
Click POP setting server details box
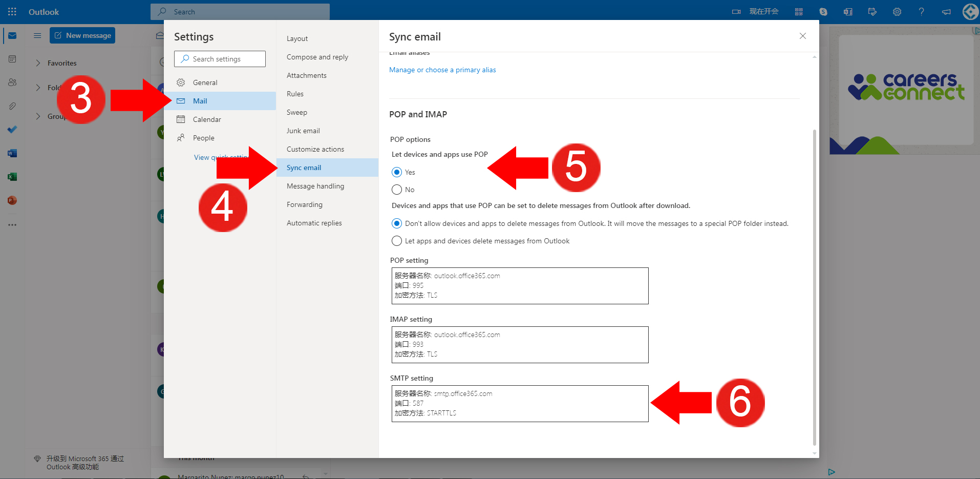click(520, 286)
